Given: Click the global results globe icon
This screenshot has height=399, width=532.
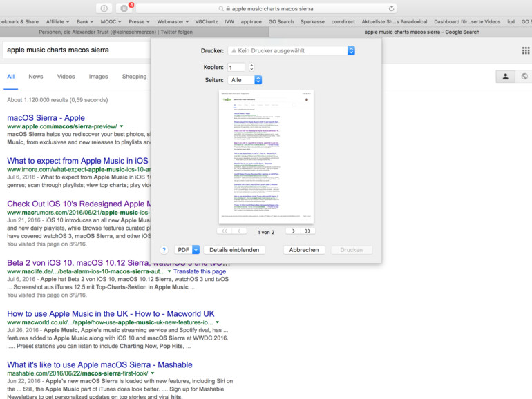Looking at the screenshot, I should [524, 77].
